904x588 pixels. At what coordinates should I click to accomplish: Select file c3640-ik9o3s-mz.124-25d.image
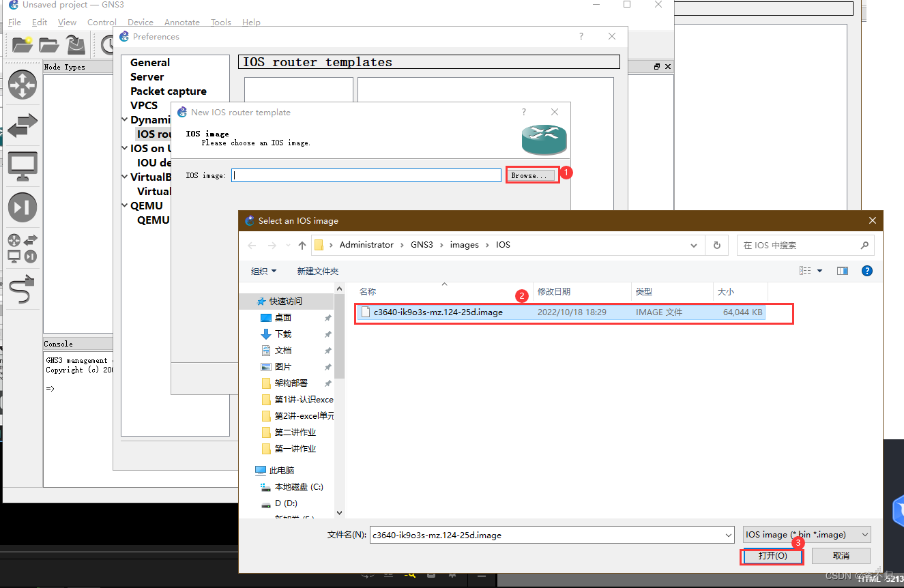(559, 312)
